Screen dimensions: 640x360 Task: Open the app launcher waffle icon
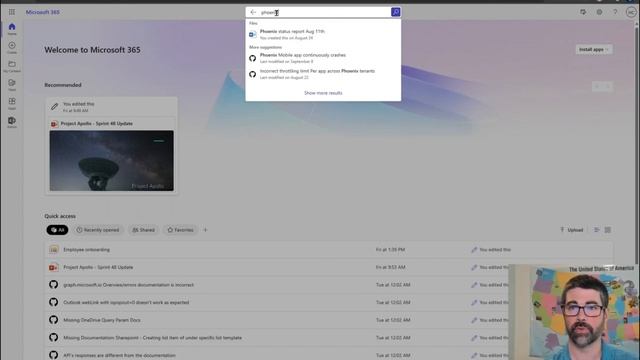pos(12,12)
